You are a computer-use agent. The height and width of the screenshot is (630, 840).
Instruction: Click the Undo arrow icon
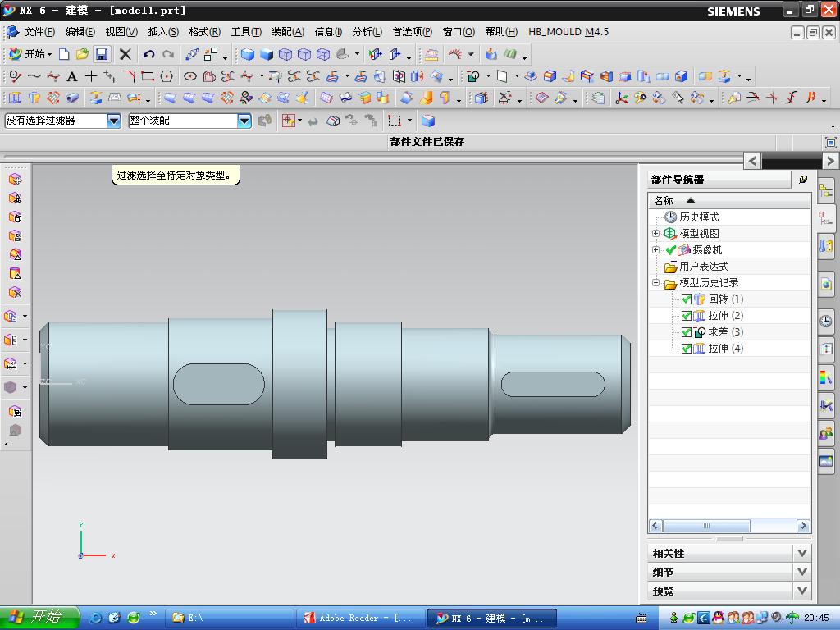pos(148,54)
